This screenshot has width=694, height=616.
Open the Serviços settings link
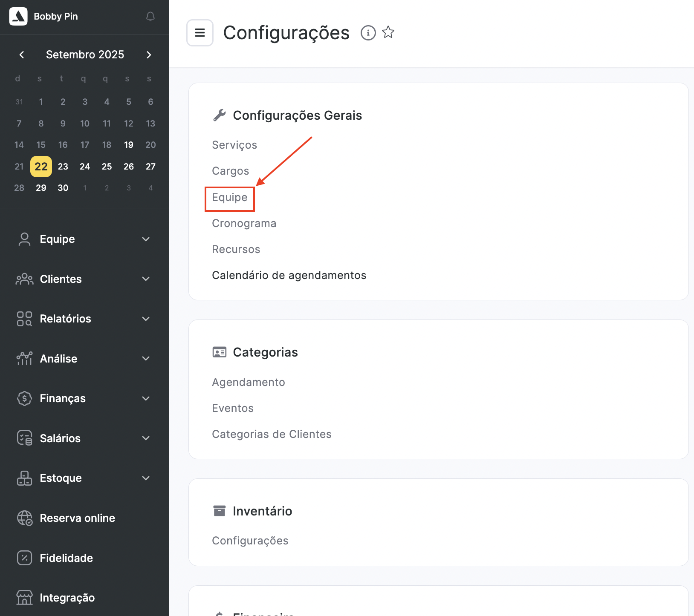tap(234, 145)
